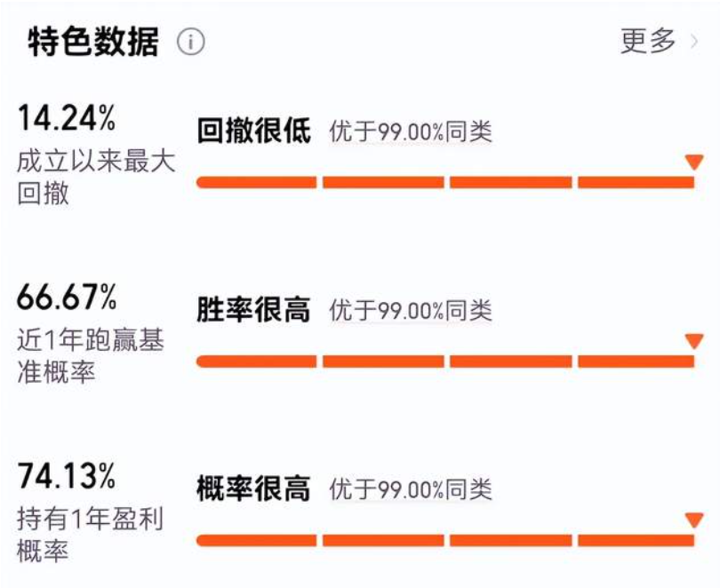Click the 胜率很高 rating label
The height and width of the screenshot is (588, 720).
(x=254, y=310)
